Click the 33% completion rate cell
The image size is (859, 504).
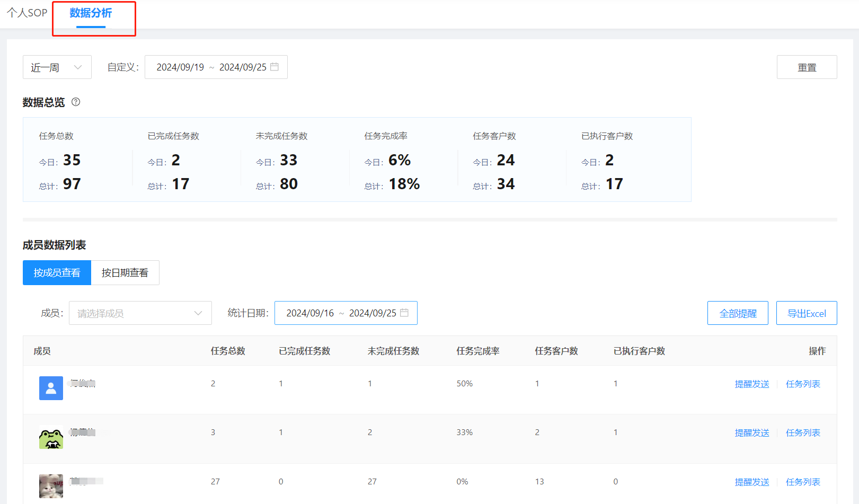click(x=465, y=432)
